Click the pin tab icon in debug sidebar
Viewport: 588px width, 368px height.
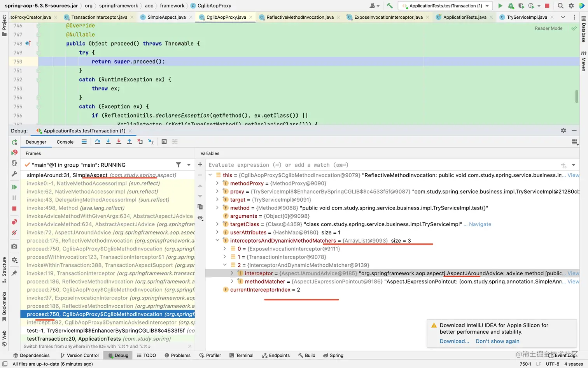point(14,273)
